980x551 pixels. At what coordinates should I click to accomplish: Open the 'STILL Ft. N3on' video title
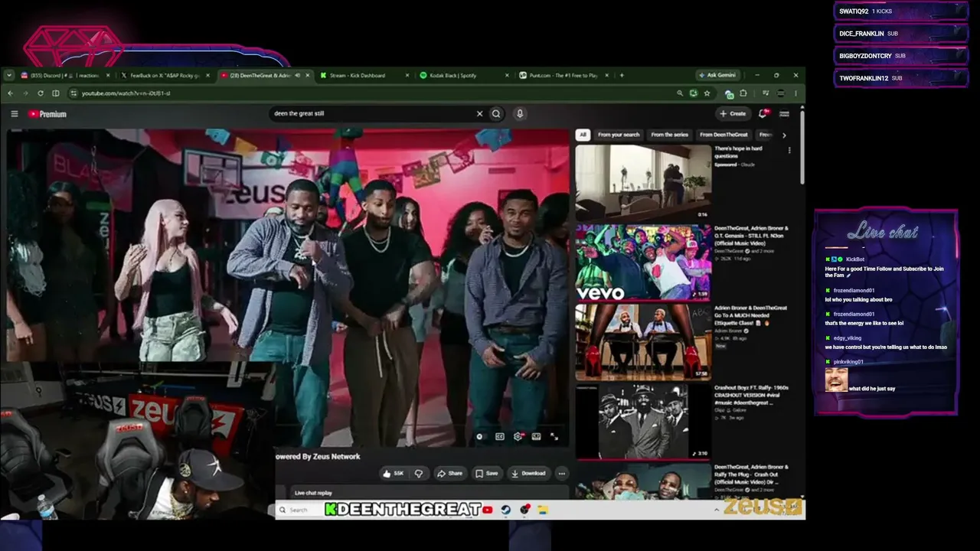click(x=751, y=235)
